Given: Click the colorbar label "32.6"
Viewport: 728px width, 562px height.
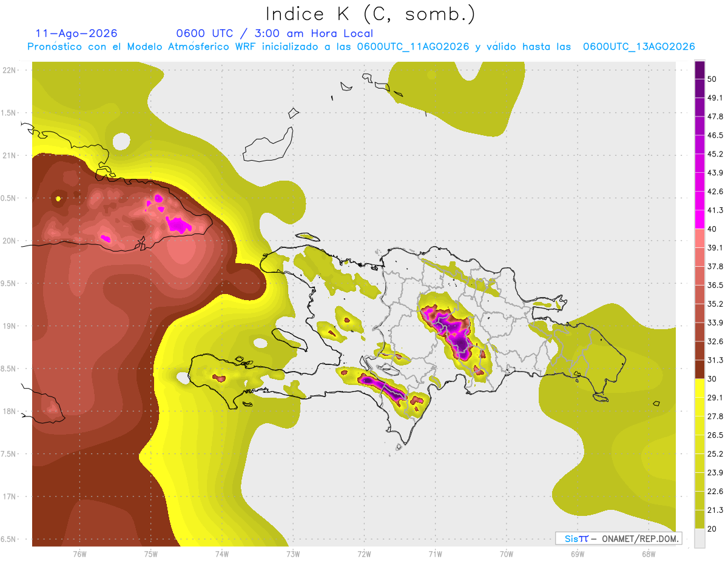Looking at the screenshot, I should [x=715, y=341].
